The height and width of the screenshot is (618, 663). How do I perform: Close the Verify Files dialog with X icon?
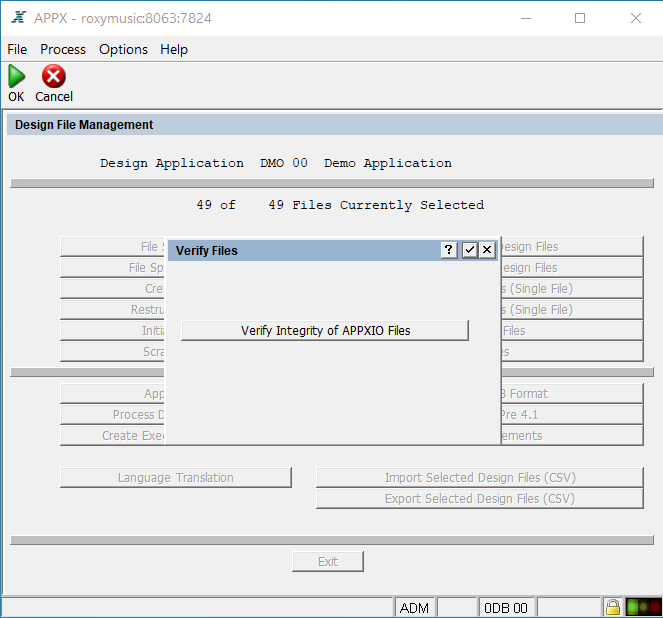click(487, 250)
